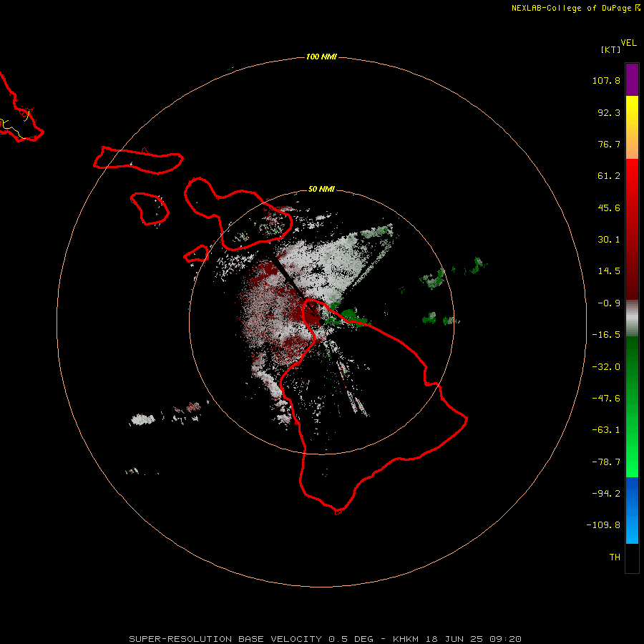This screenshot has width=644, height=644.
Task: Select the 92.3 velocity scale value
Action: point(609,112)
